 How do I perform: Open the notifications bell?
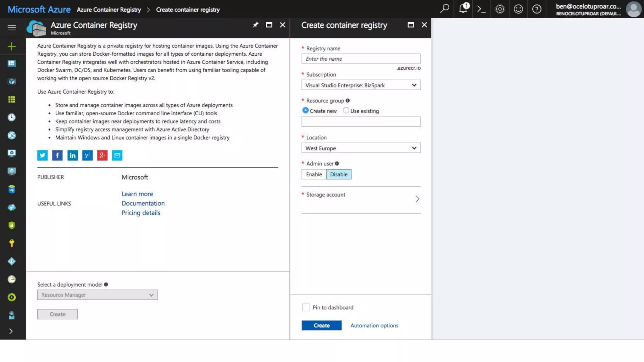[x=463, y=9]
